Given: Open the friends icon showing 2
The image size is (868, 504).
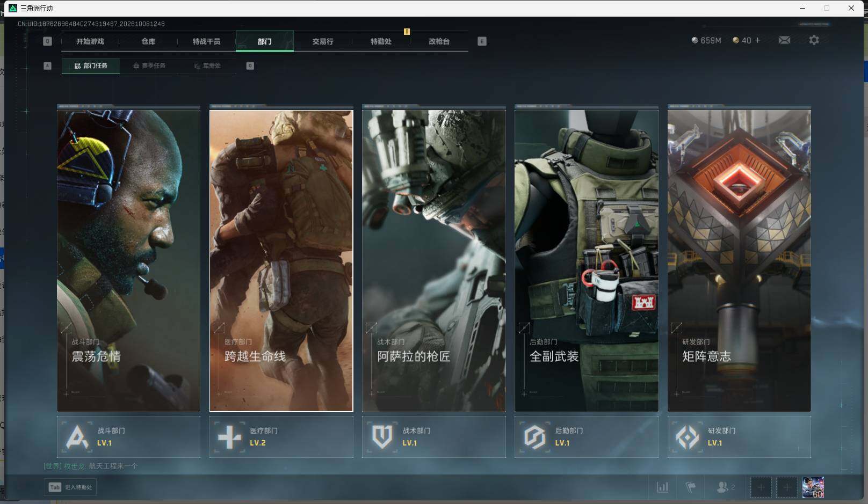Looking at the screenshot, I should click(725, 487).
